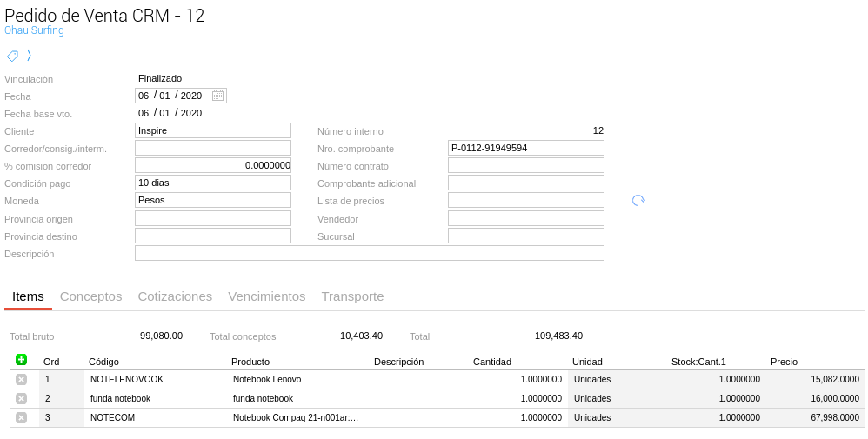Click the Cliente field containing Inspire
Viewport: 868px width, 439px height.
pyautogui.click(x=212, y=130)
